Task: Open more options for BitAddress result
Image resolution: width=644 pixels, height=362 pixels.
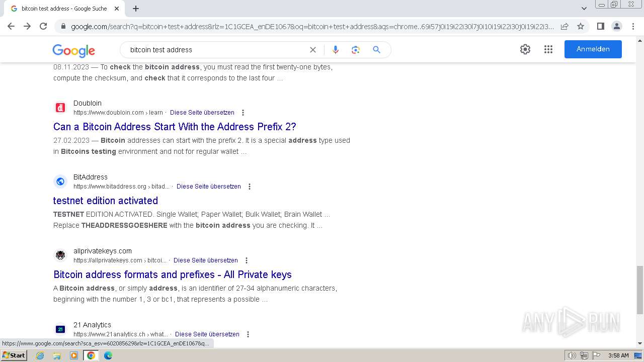Action: point(250,187)
